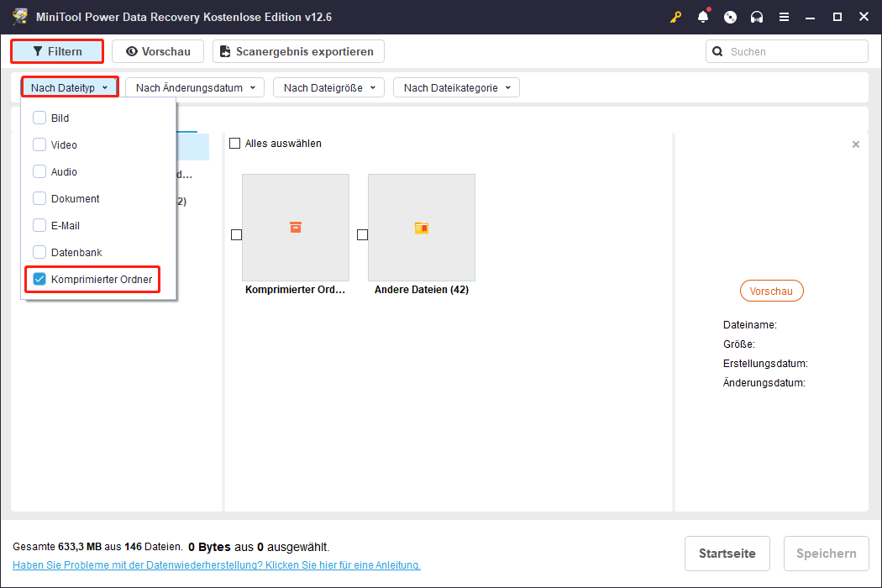
Task: Click the Dateiname: field label
Action: (750, 325)
